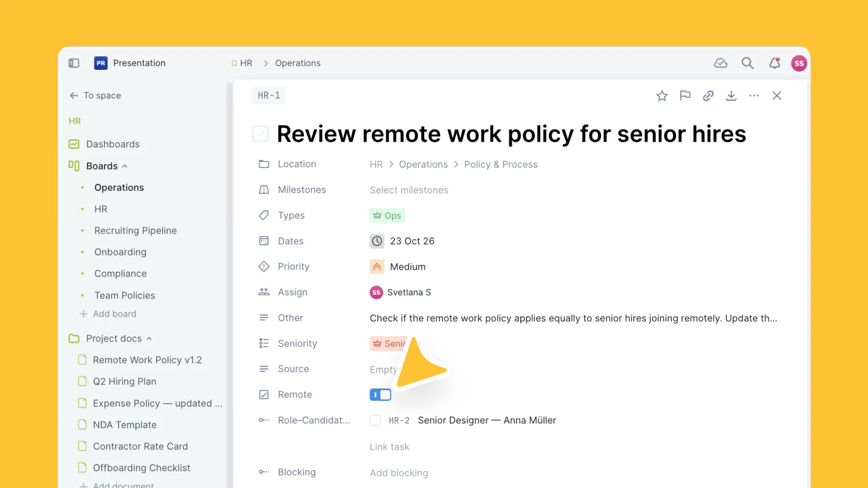Open the Ops type tag selector
The width and height of the screenshot is (868, 488).
(x=387, y=215)
